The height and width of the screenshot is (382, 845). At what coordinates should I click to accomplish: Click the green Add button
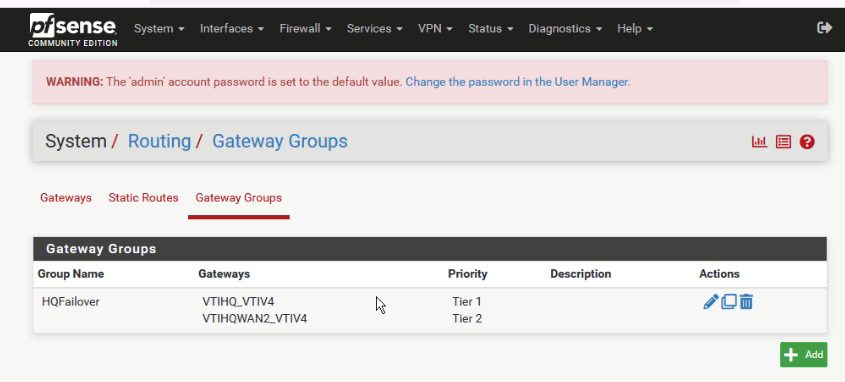point(804,355)
